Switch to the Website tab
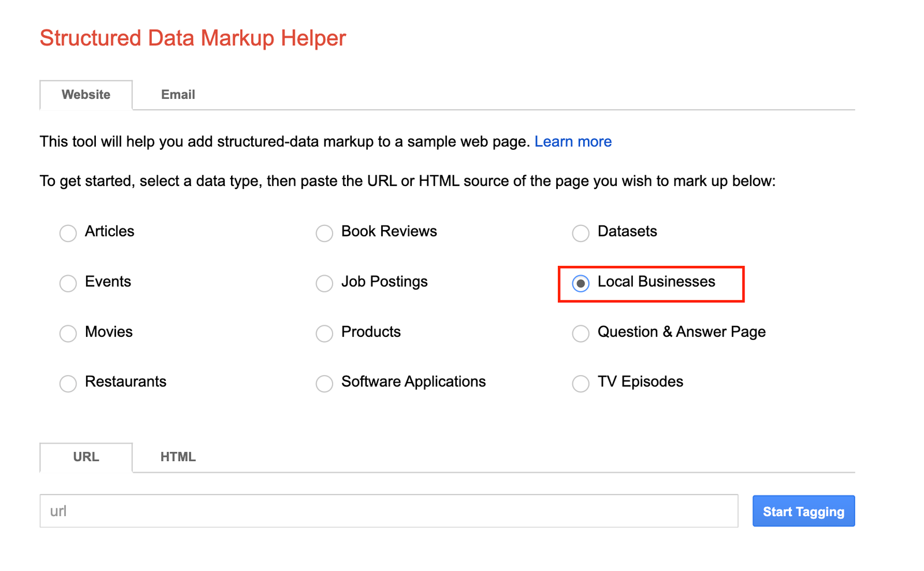 tap(86, 95)
